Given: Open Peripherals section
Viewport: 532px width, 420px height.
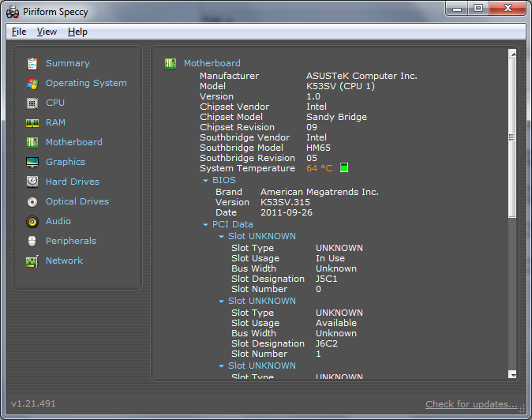Looking at the screenshot, I should click(x=71, y=241).
